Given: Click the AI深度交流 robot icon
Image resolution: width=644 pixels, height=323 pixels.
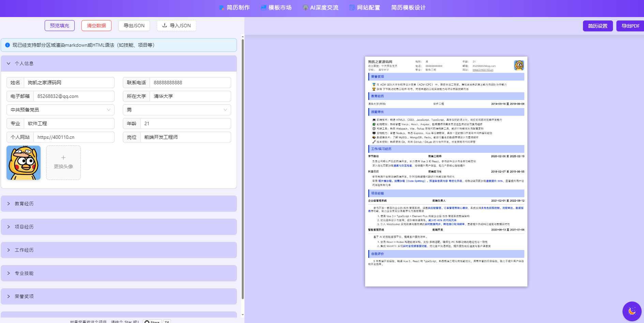Looking at the screenshot, I should (x=305, y=7).
